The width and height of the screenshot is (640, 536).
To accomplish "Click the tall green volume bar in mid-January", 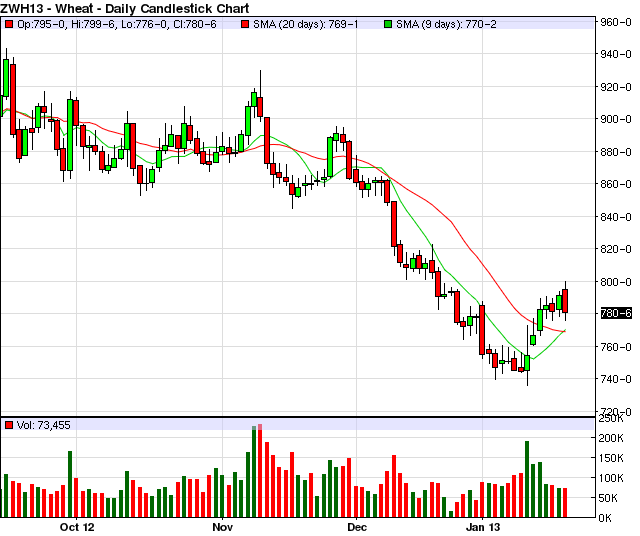I will 527,479.
